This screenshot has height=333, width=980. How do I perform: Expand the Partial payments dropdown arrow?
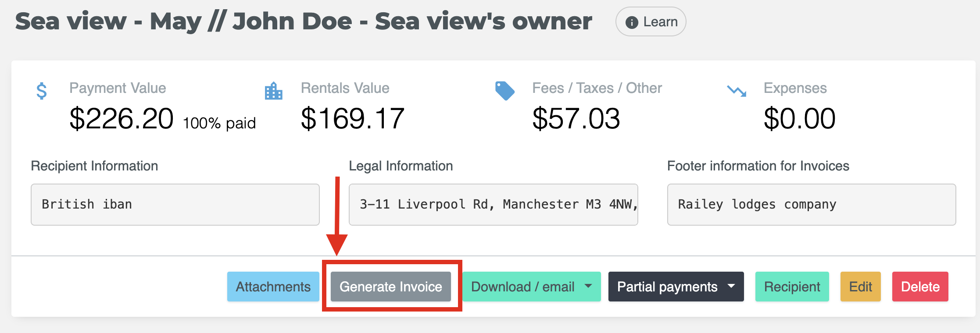731,286
